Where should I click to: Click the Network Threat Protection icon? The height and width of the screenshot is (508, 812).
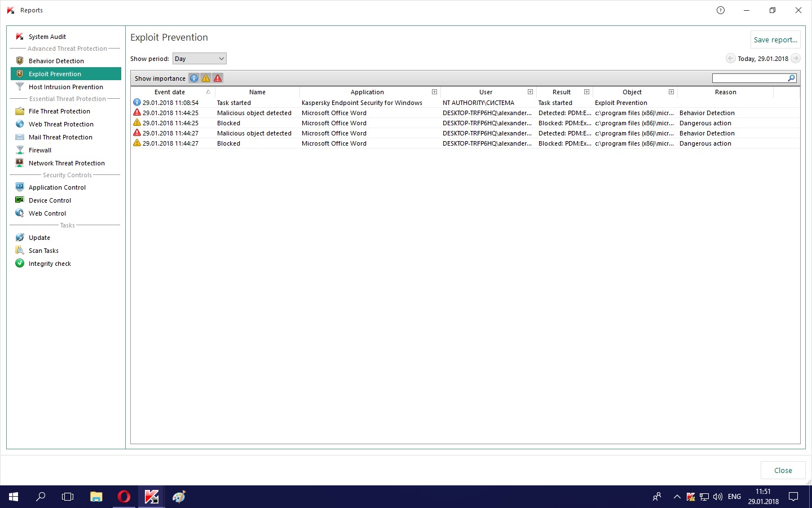tap(20, 163)
